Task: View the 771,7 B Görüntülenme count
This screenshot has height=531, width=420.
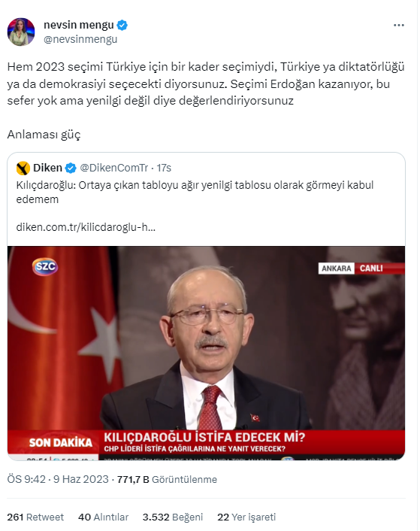Action: (x=167, y=480)
